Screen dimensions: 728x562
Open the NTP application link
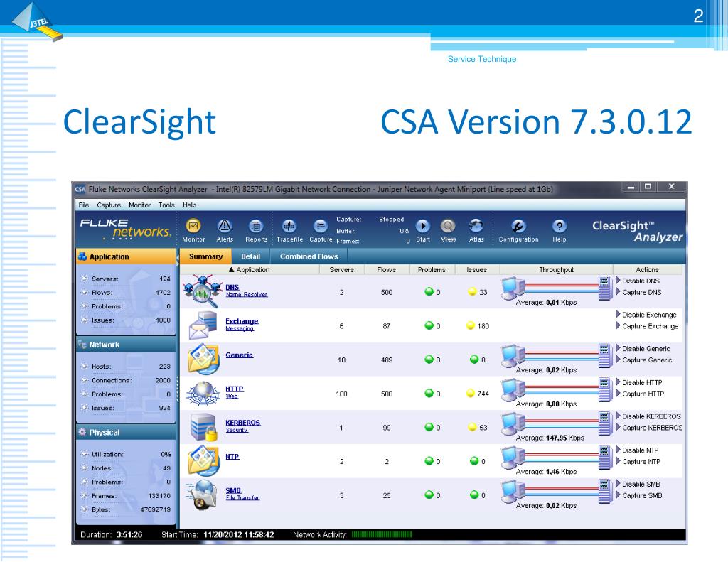pyautogui.click(x=232, y=457)
